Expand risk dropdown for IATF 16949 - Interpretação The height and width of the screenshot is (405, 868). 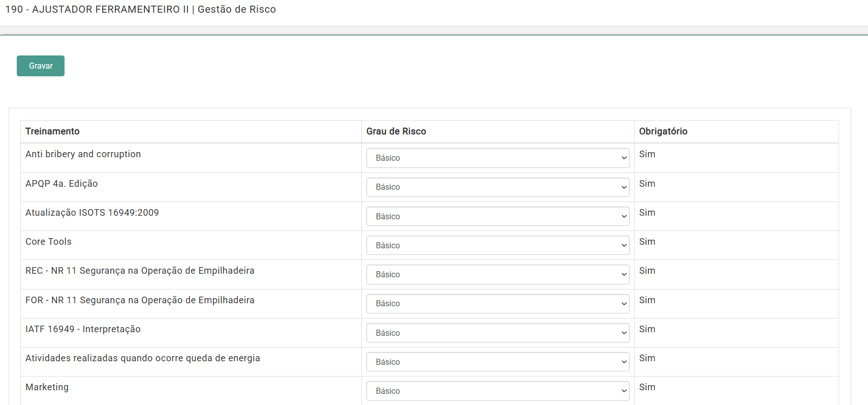[x=498, y=333]
